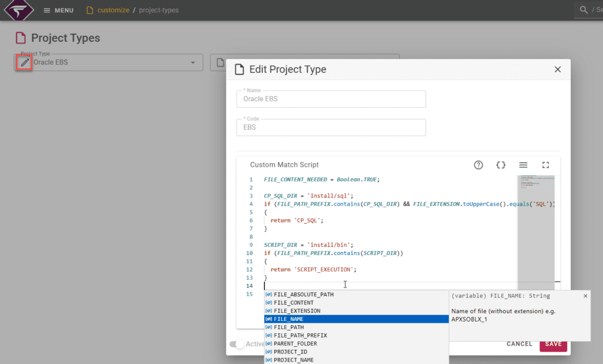Expand the Project Type dropdown arrow
Image resolution: width=603 pixels, height=364 pixels.
(193, 62)
